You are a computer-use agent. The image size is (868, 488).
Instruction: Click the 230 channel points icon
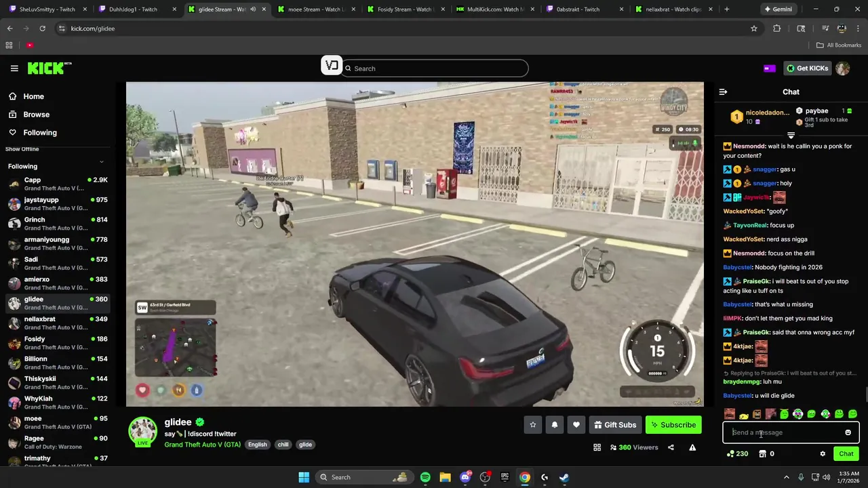[x=737, y=454]
